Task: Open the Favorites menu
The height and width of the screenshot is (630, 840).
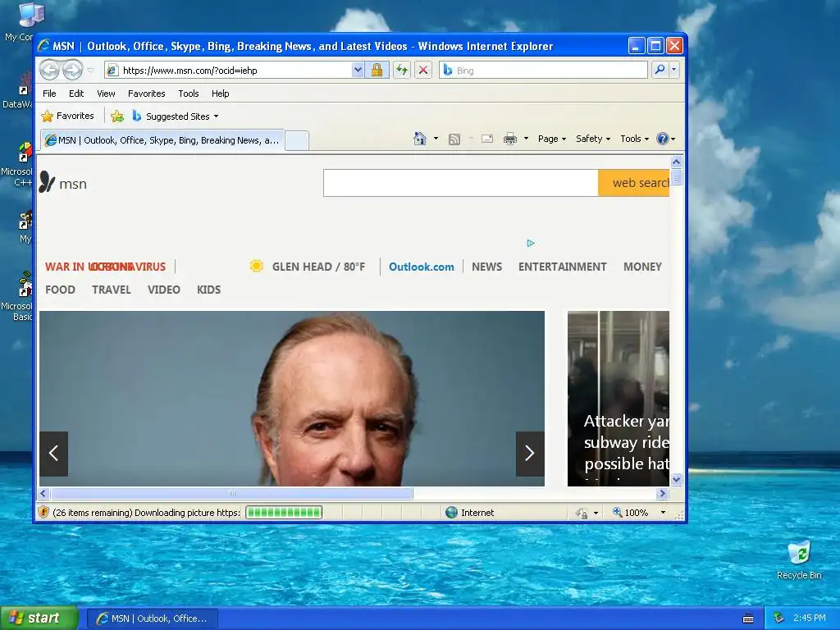Action: tap(146, 94)
